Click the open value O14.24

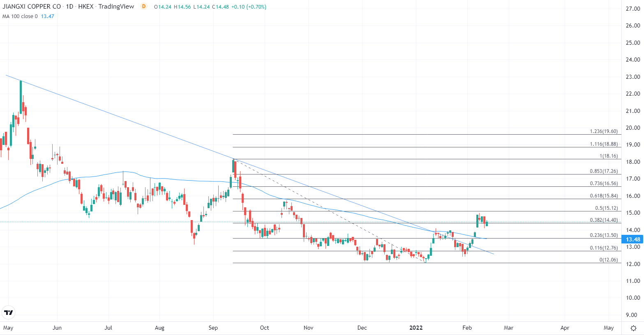(163, 7)
